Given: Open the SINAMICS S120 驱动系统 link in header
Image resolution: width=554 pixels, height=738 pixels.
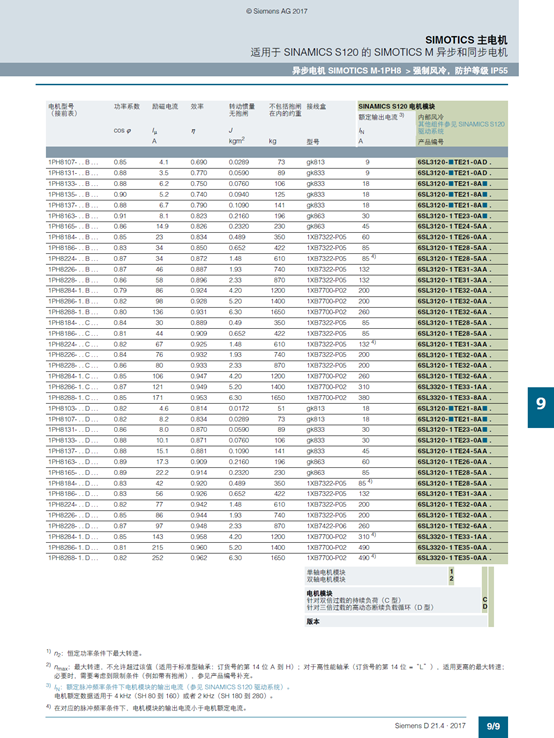Looking at the screenshot, I should pyautogui.click(x=461, y=128).
